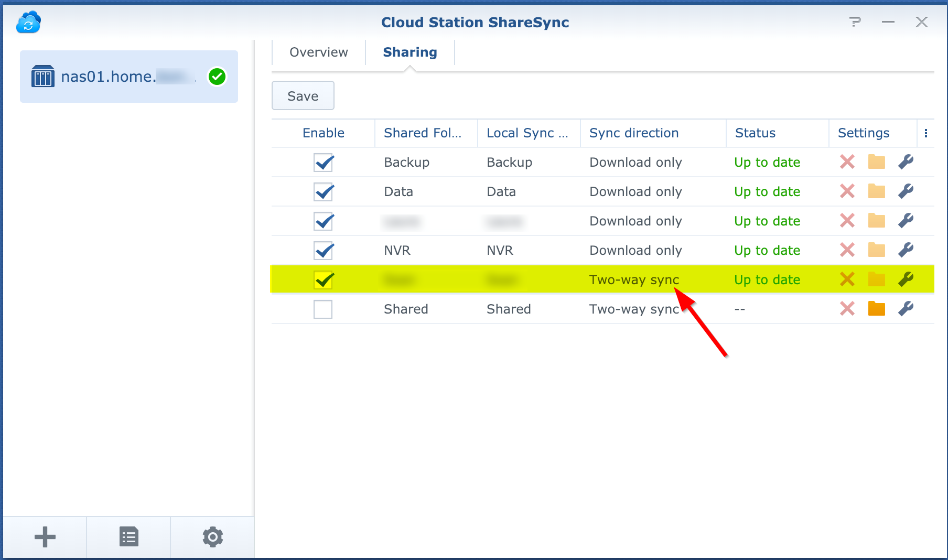Viewport: 948px width, 560px height.
Task: Click Up to date status in Backup row
Action: point(767,163)
